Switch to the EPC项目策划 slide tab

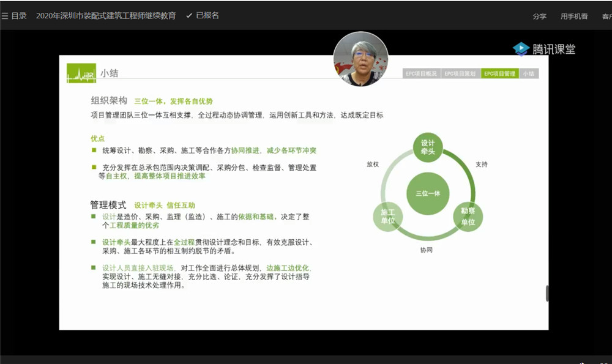pos(460,73)
